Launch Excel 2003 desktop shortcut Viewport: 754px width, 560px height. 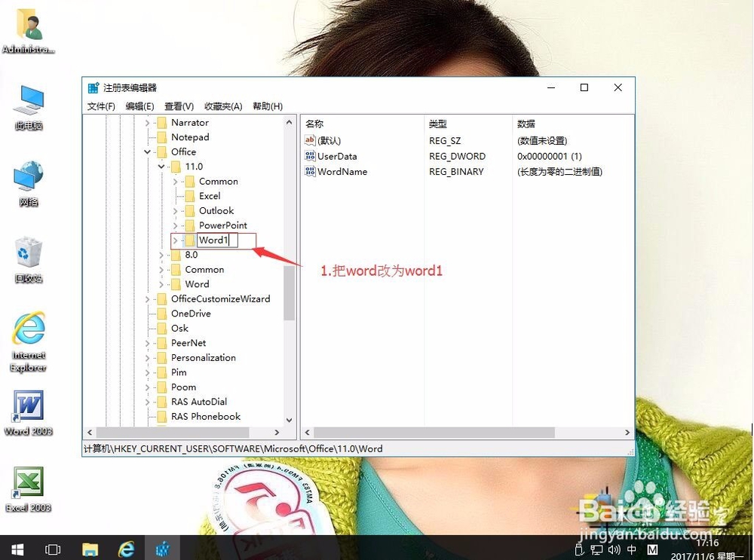pos(29,489)
